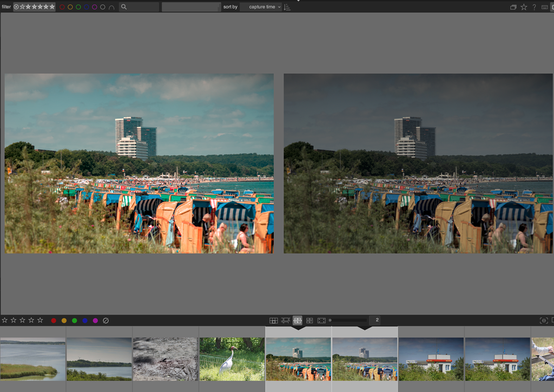Click the sort order arrow next to capture time
Image resolution: width=554 pixels, height=392 pixels.
point(288,6)
